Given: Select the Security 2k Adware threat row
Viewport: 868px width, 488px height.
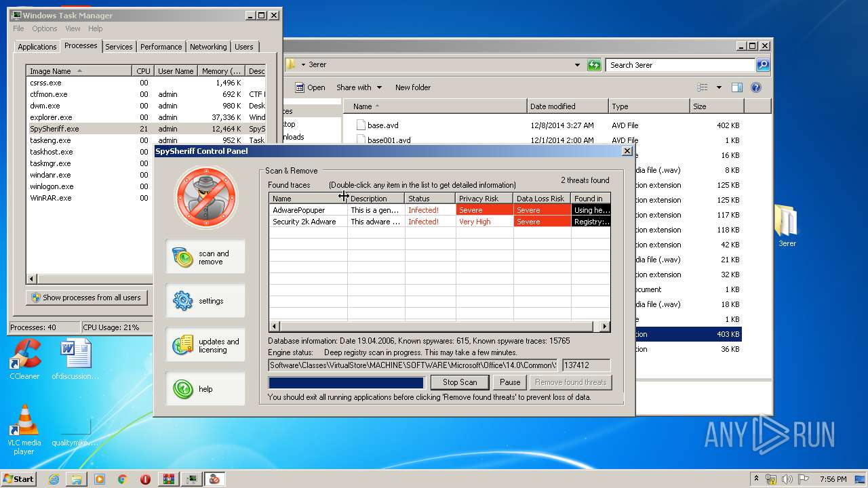Looking at the screenshot, I should pos(439,222).
